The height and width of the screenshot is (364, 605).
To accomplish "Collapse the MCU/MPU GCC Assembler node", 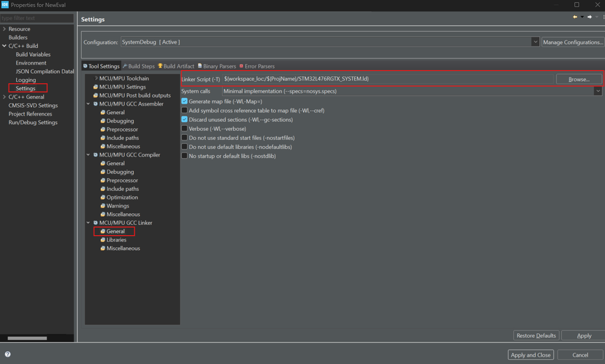I will click(89, 104).
